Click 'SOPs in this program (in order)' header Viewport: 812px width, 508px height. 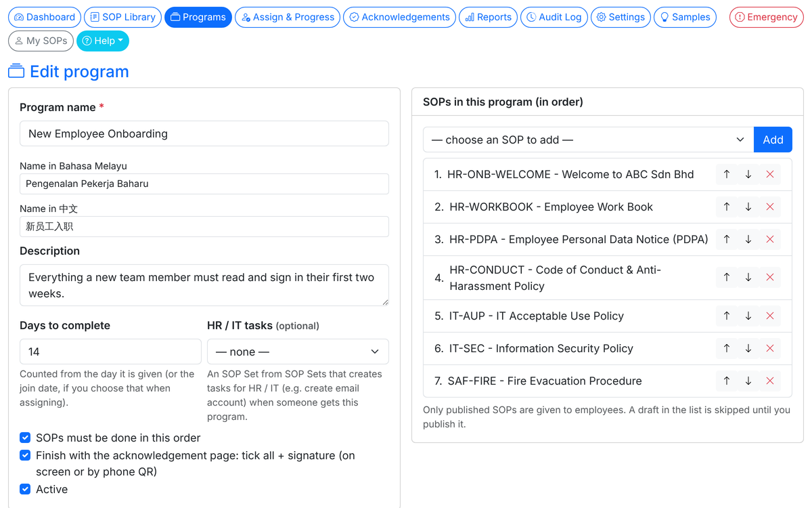pos(503,102)
